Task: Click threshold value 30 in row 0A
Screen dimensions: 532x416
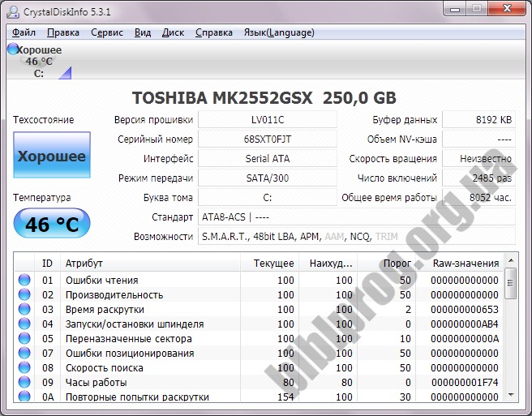Action: (x=405, y=397)
